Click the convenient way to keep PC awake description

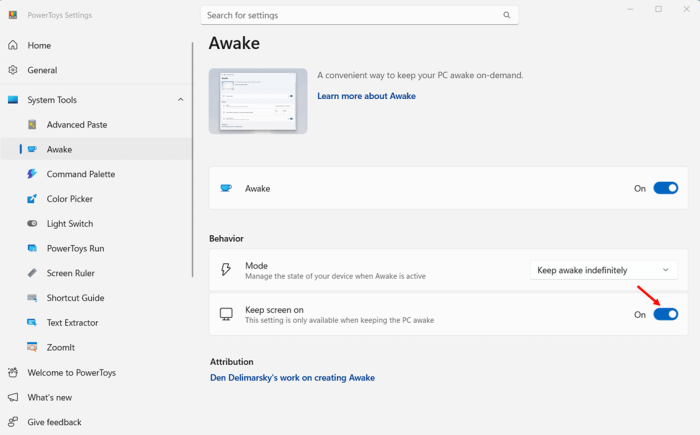pos(420,75)
